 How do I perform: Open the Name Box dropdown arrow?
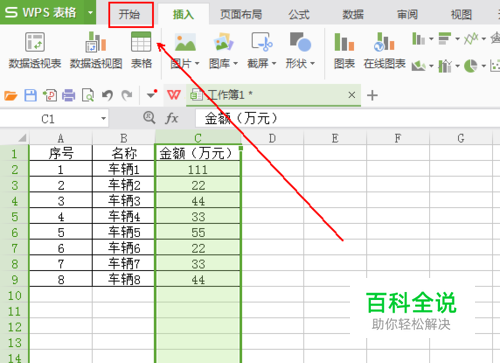point(103,119)
